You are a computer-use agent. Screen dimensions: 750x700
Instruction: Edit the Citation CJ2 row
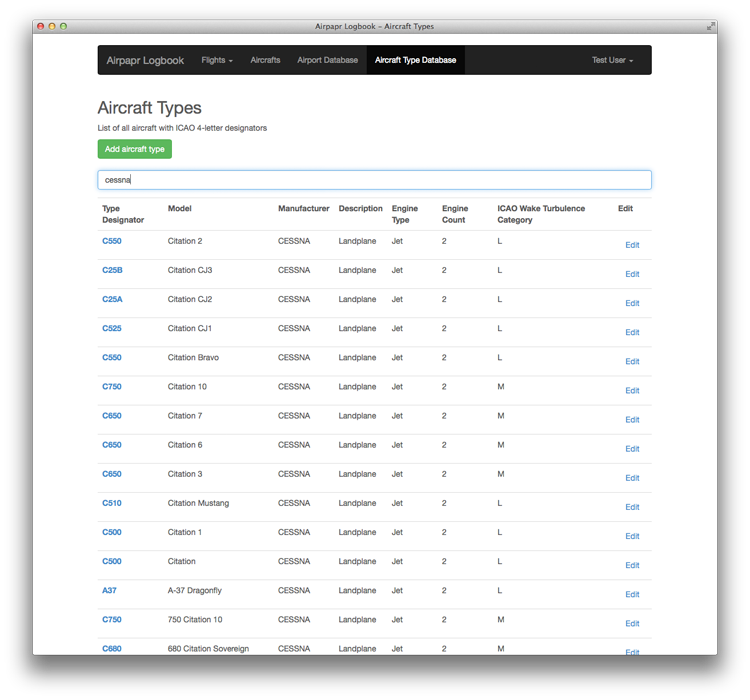(632, 303)
